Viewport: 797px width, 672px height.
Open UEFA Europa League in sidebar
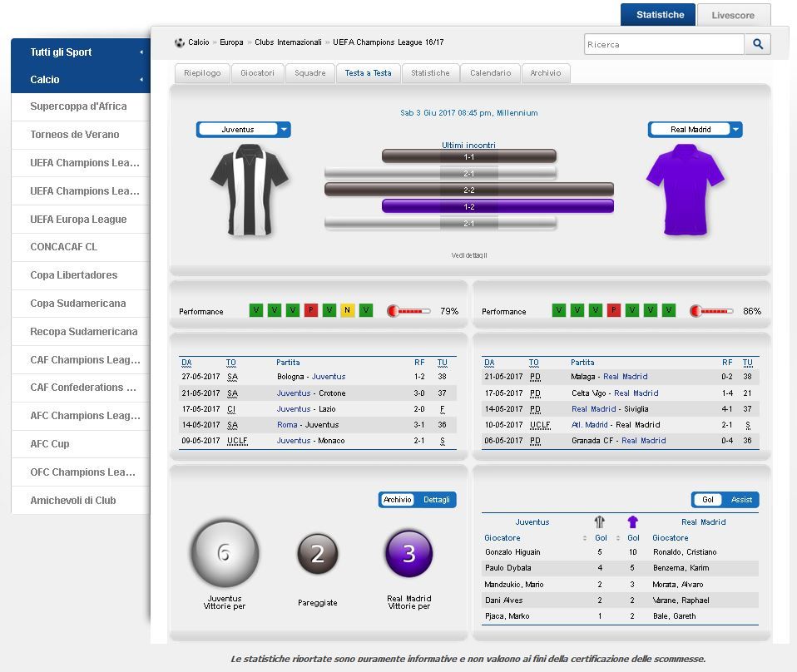(81, 219)
